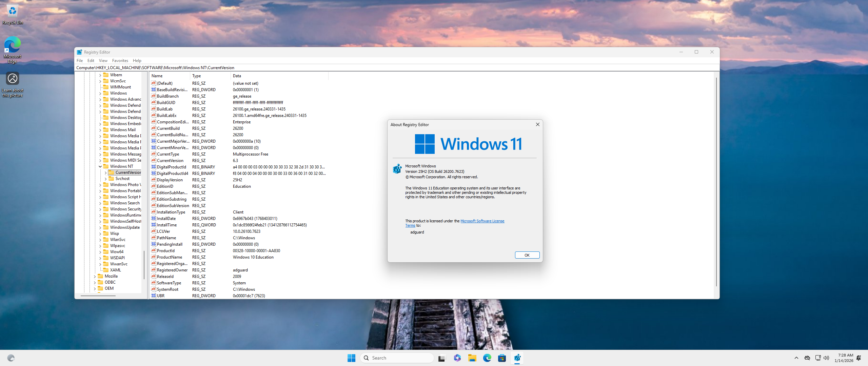Expand the Mozilla registry key
868x366 pixels.
pyautogui.click(x=95, y=277)
